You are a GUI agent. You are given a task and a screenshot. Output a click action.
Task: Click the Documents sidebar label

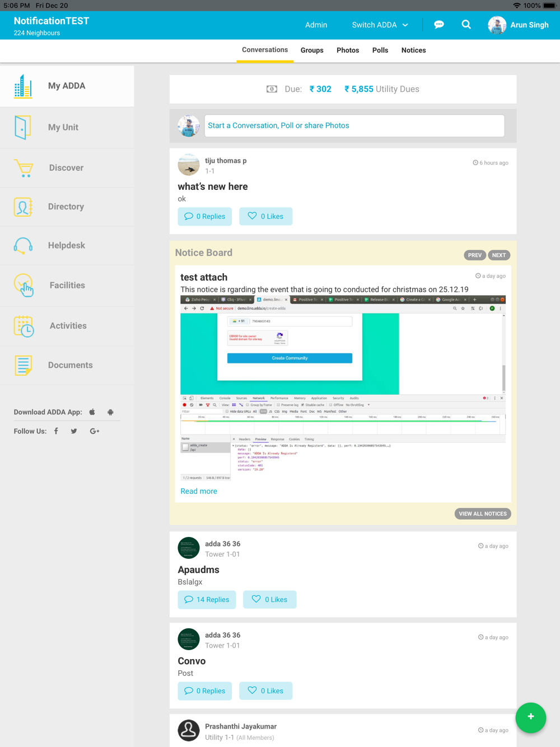coord(71,365)
